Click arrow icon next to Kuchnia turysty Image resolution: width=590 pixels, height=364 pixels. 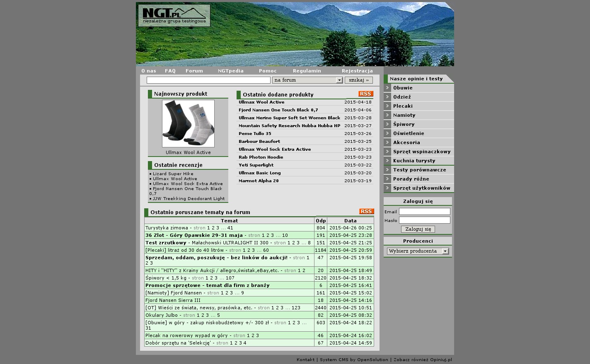pyautogui.click(x=387, y=161)
